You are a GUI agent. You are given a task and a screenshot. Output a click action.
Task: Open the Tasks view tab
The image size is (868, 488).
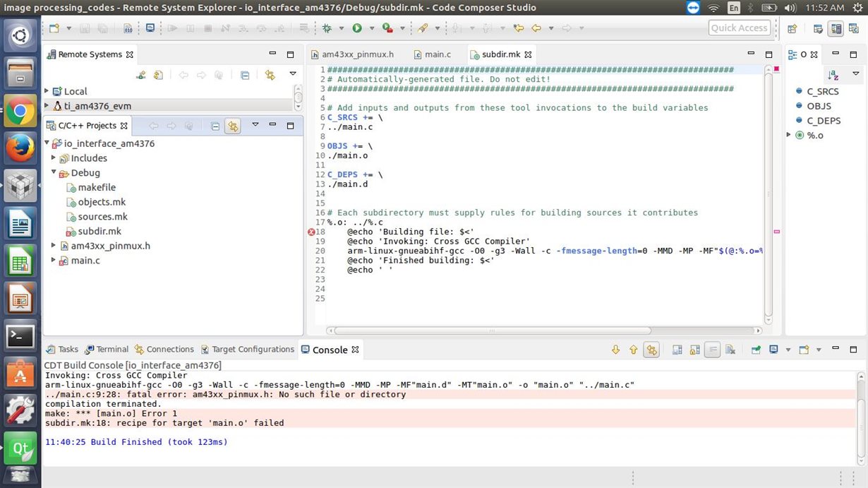coord(61,350)
